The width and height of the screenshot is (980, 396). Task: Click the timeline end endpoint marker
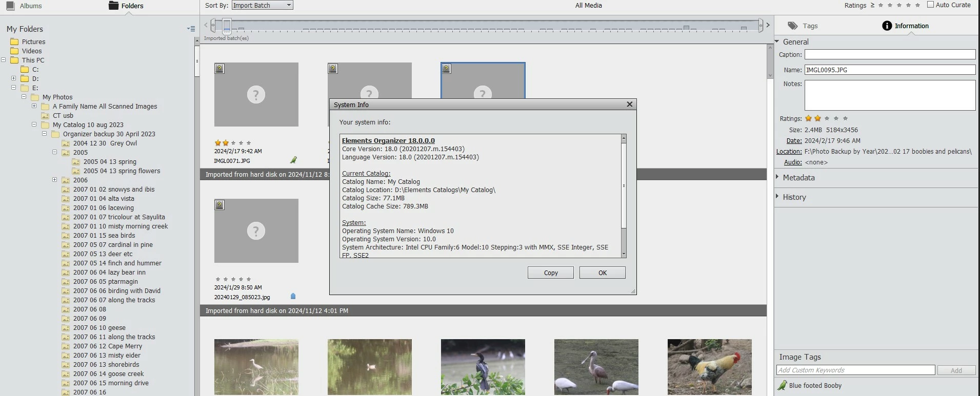tap(761, 26)
